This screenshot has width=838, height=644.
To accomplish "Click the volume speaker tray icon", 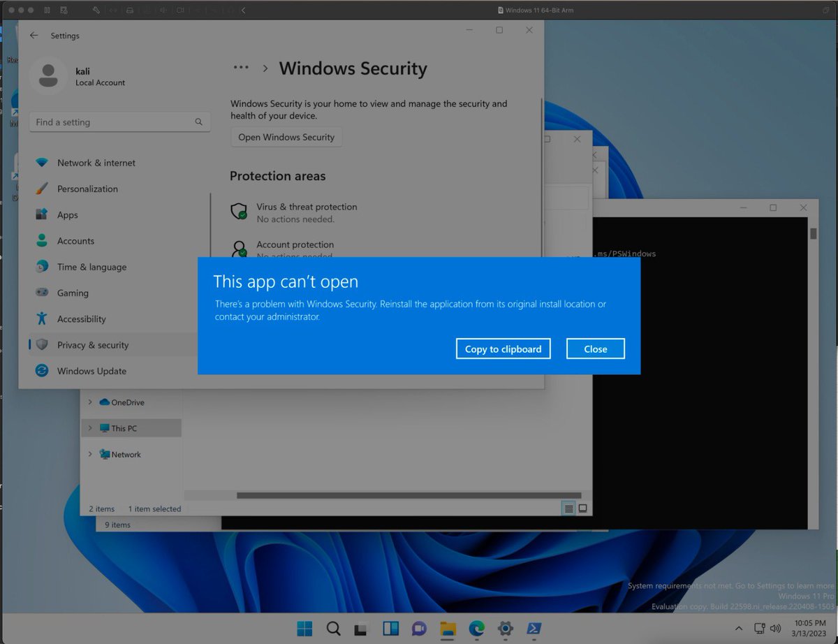I will coord(775,628).
